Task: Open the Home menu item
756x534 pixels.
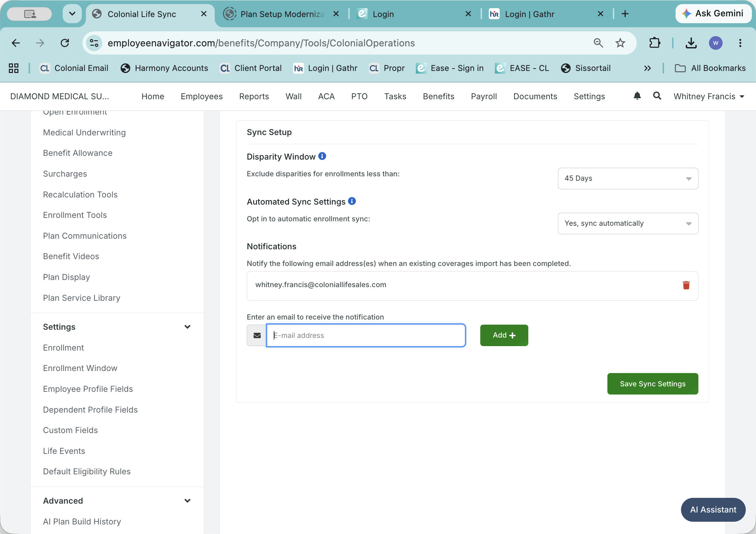Action: (153, 97)
